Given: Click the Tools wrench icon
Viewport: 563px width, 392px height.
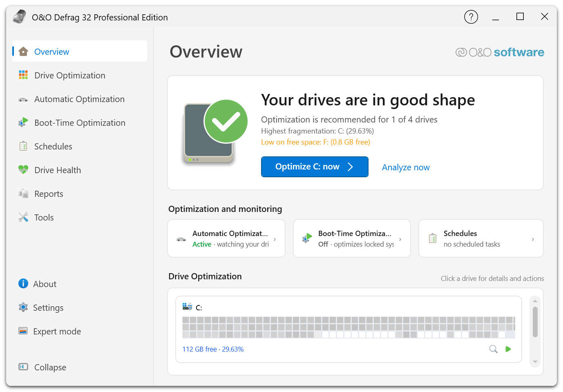Looking at the screenshot, I should (23, 217).
